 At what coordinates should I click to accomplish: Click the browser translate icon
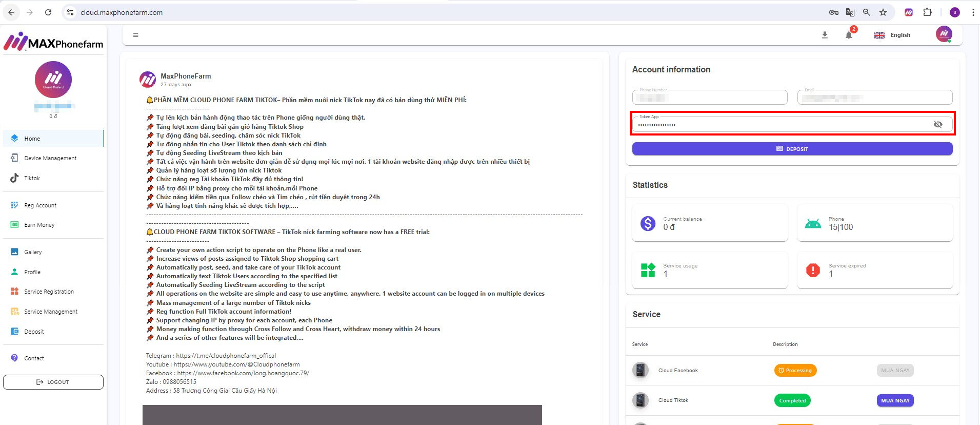pyautogui.click(x=850, y=12)
